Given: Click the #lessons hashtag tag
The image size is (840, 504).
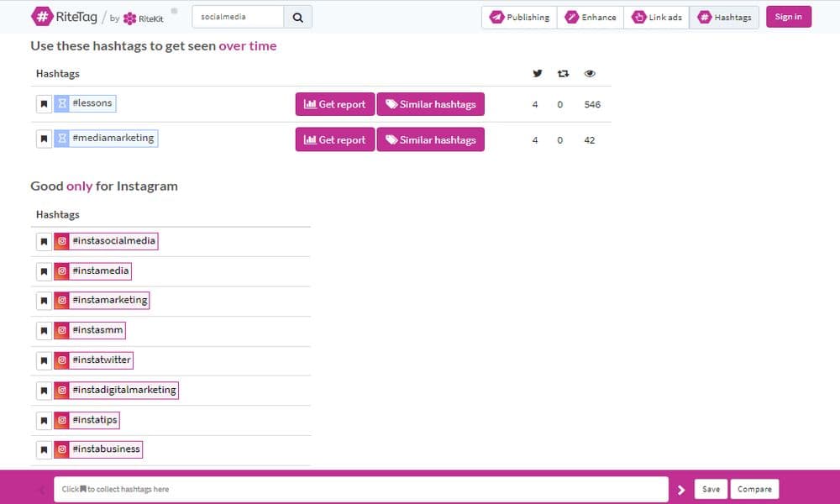Looking at the screenshot, I should click(x=85, y=103).
